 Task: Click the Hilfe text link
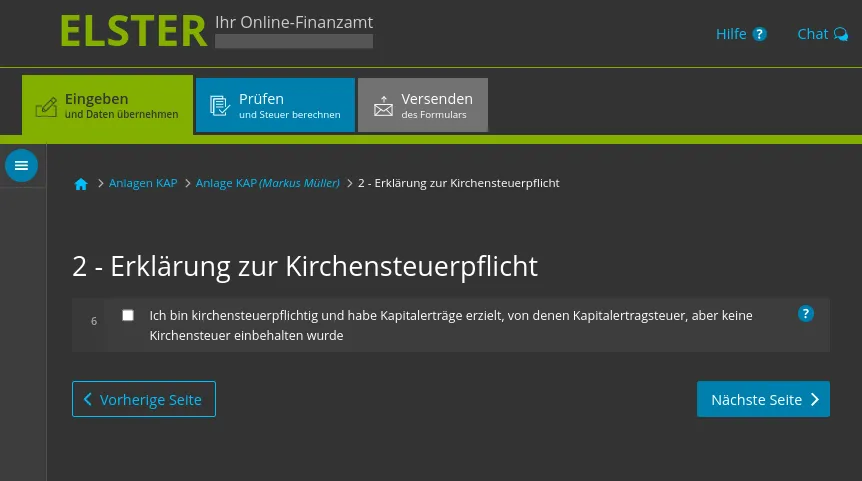click(731, 34)
